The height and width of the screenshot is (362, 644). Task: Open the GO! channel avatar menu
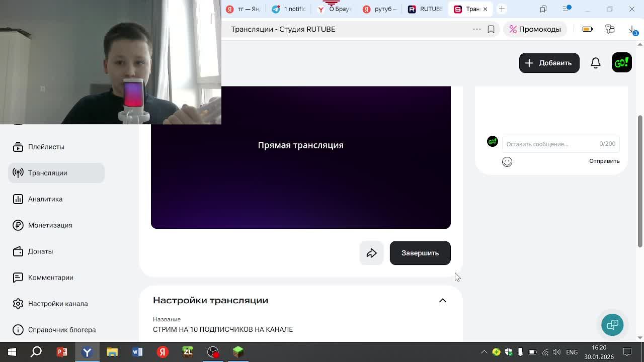pyautogui.click(x=622, y=63)
